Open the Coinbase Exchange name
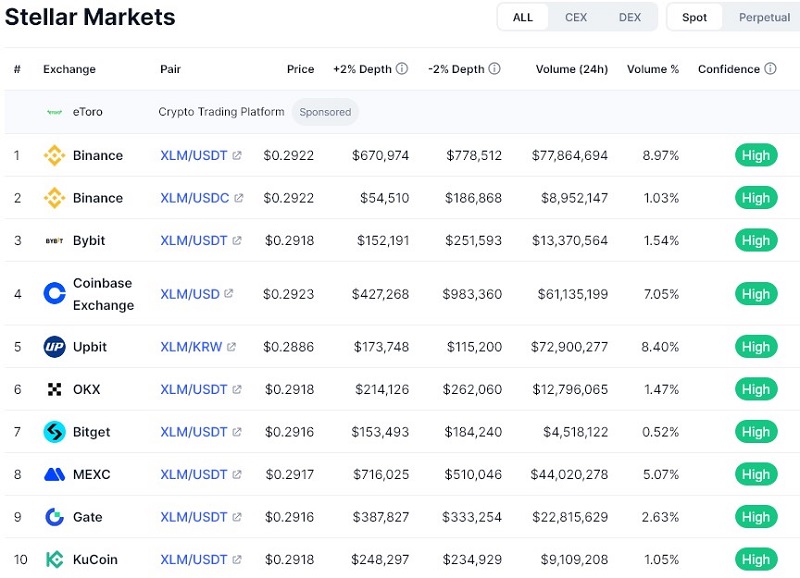The height and width of the screenshot is (578, 800). (x=104, y=294)
